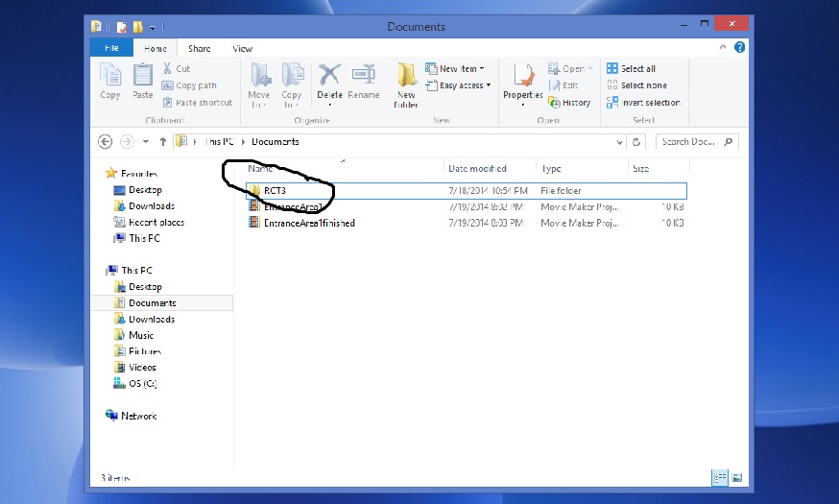Open Properties in the ribbon

pos(523,81)
